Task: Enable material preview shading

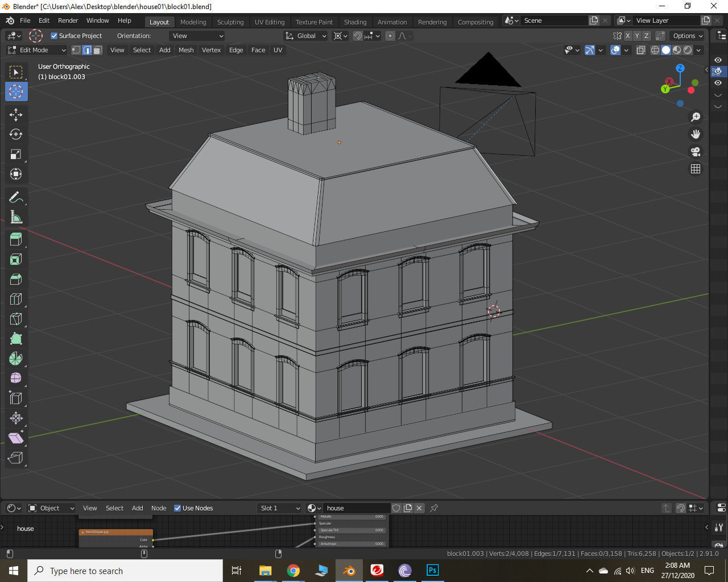Action: tap(677, 50)
